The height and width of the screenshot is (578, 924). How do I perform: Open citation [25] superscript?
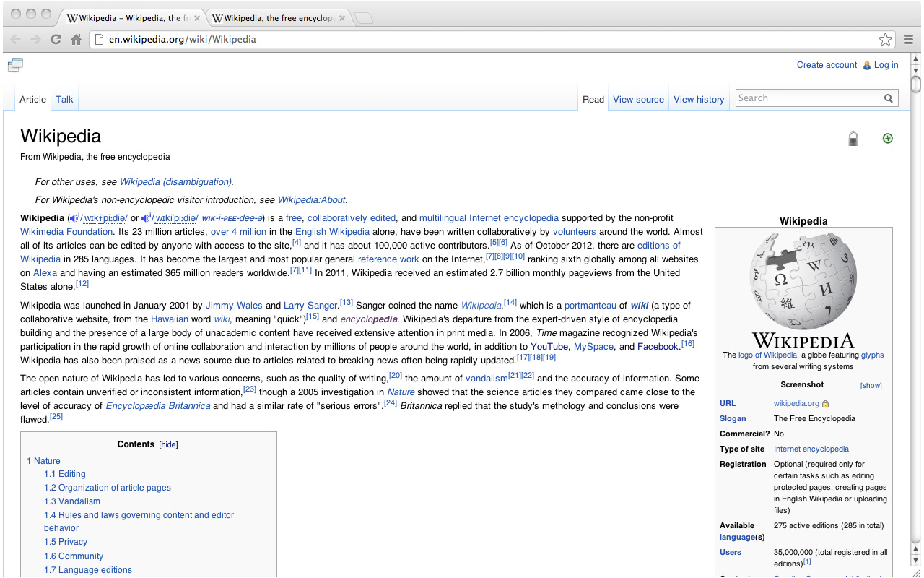(56, 417)
